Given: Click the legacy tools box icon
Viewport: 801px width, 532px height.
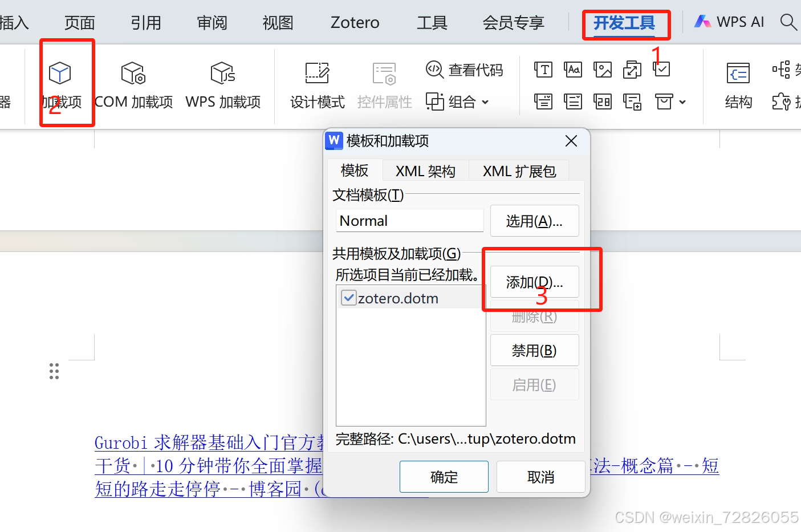Looking at the screenshot, I should tap(664, 101).
